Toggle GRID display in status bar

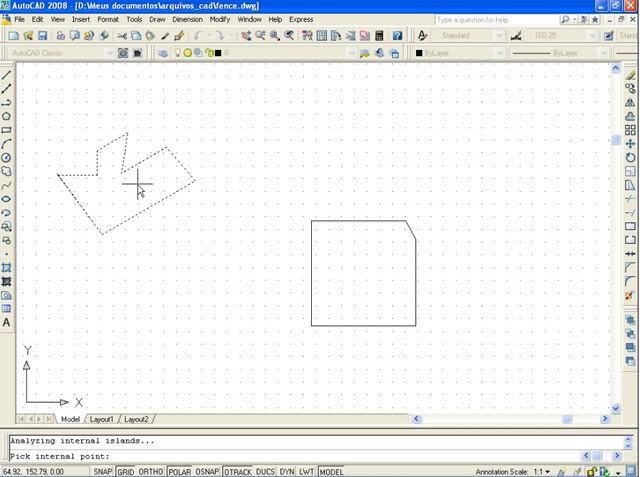pos(126,472)
